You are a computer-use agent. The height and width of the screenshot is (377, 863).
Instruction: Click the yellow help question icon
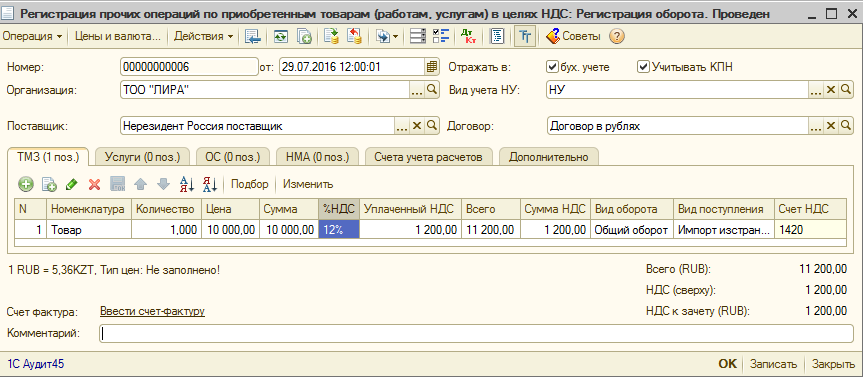(617, 37)
